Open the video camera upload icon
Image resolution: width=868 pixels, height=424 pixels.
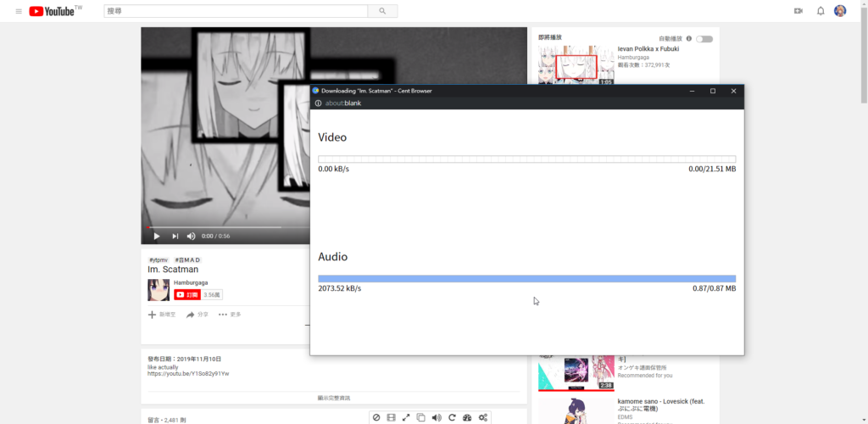coord(798,11)
